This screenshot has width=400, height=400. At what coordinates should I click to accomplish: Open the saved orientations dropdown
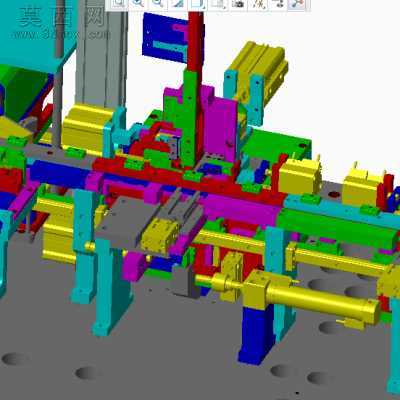pyautogui.click(x=218, y=3)
